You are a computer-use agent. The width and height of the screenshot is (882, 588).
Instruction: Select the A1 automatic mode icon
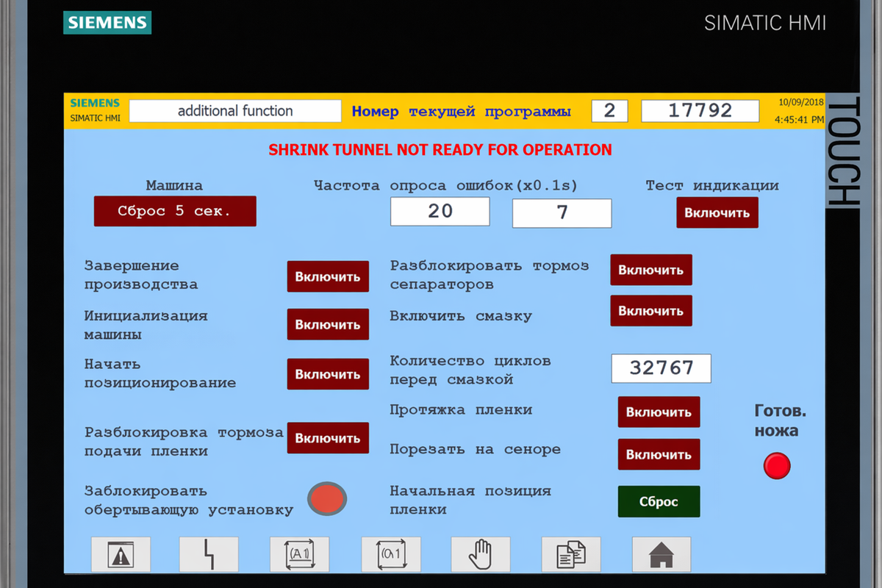pyautogui.click(x=299, y=554)
